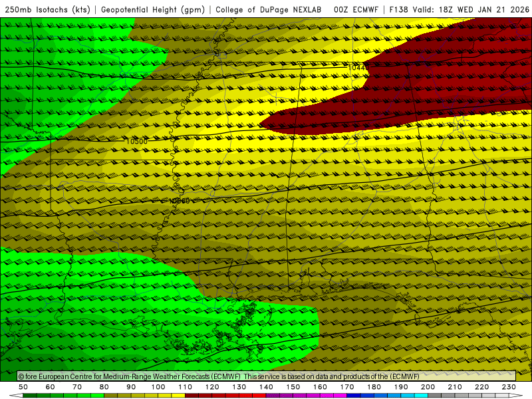Screen dimensions: 532x399
Task: Select the maroon swatch starting at 110 kts
Action: (x=192, y=396)
